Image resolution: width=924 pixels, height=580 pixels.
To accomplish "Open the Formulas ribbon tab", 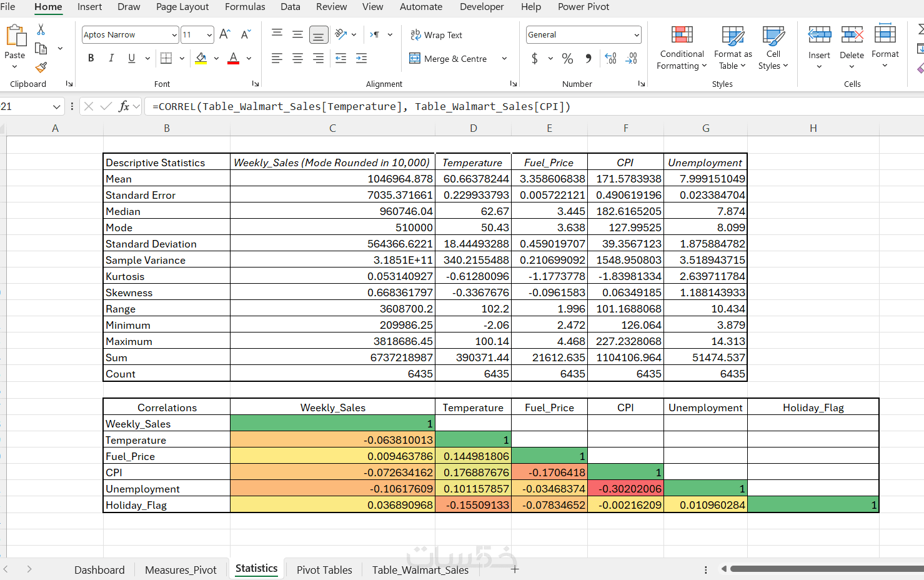I will click(245, 7).
